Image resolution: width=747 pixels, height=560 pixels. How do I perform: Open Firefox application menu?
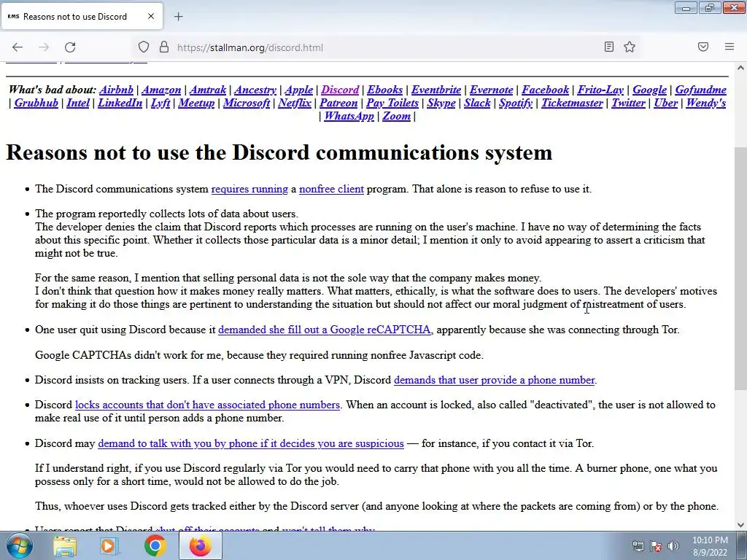(729, 47)
